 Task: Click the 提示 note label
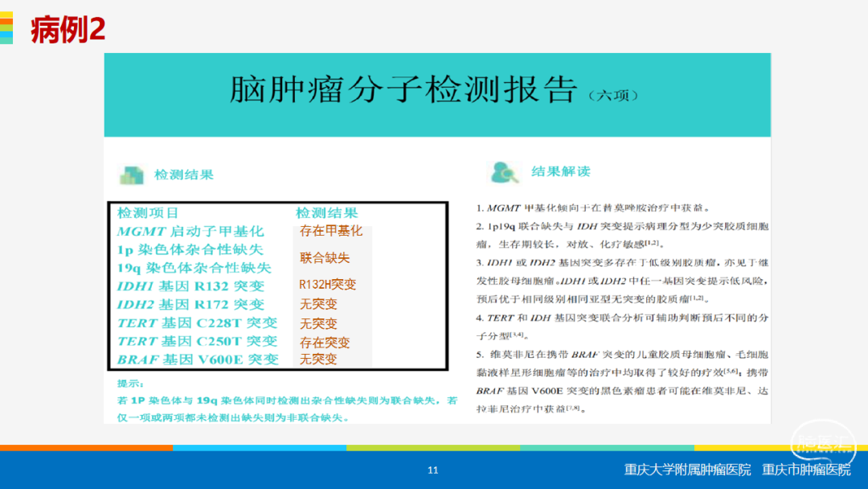tap(129, 383)
